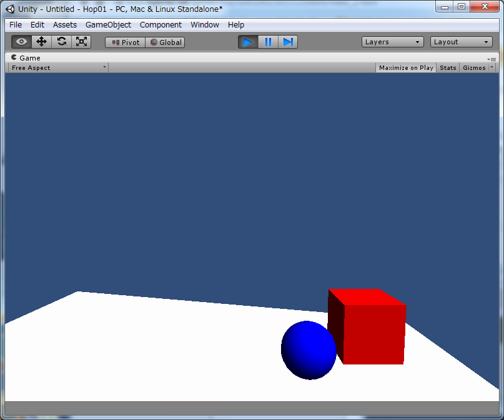Click the blue sphere in Game view
Image resolution: width=504 pixels, height=420 pixels.
click(308, 351)
